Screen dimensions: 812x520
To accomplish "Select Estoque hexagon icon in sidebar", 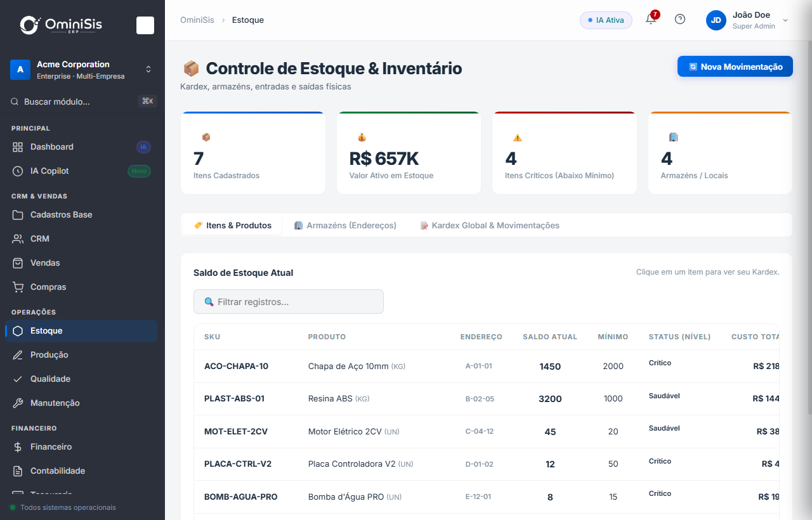I will point(18,331).
